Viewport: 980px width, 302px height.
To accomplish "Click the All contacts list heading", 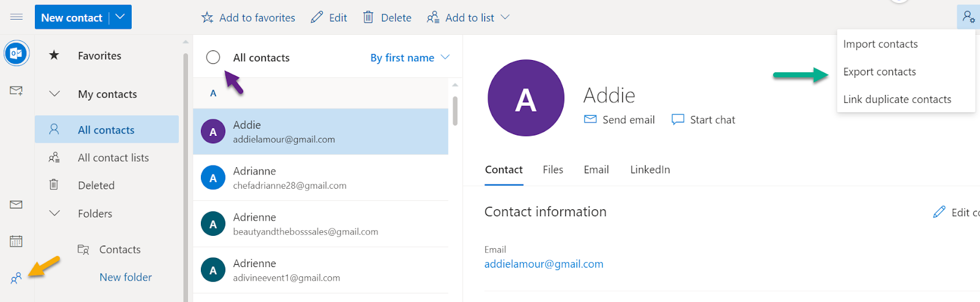I will click(262, 58).
